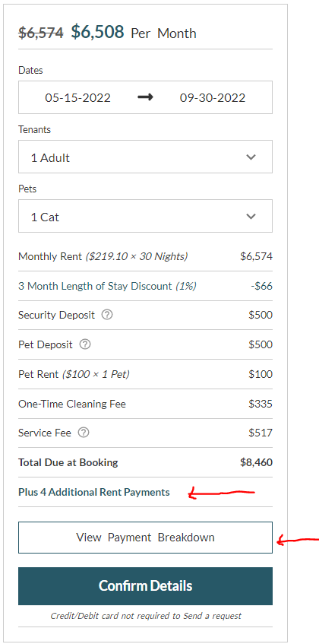Click the 09-30-2022 end date
319x644 pixels.
click(x=213, y=98)
